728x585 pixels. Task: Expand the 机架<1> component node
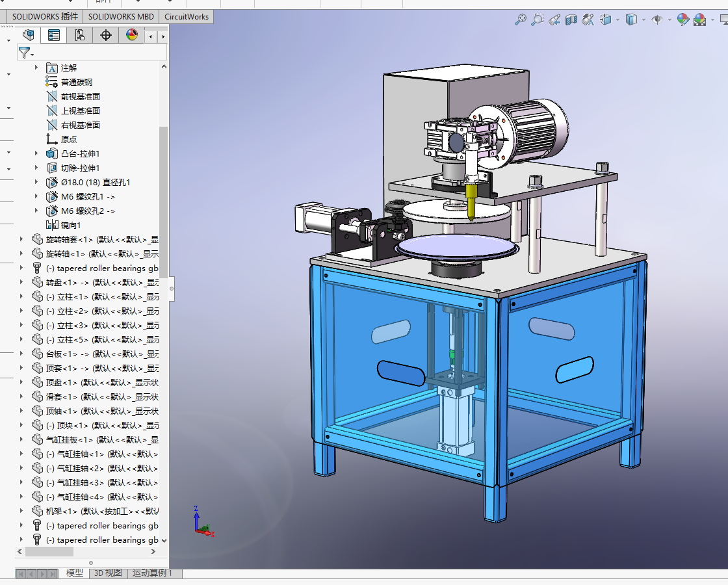21,511
